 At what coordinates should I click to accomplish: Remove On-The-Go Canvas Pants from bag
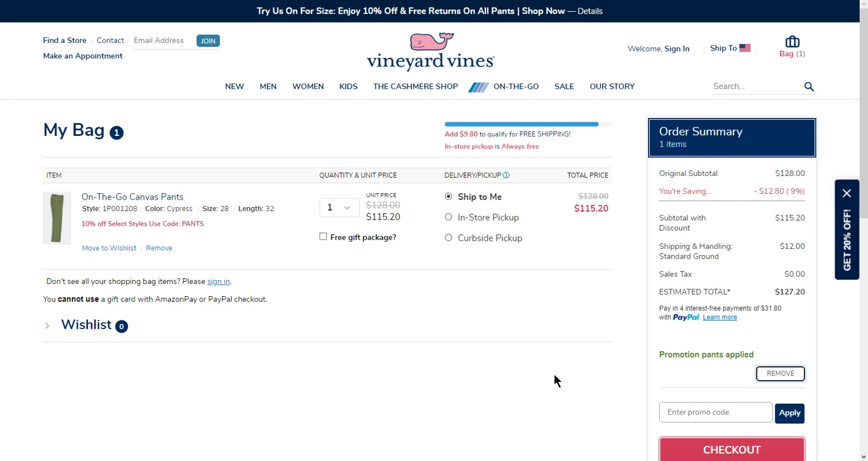coord(159,248)
